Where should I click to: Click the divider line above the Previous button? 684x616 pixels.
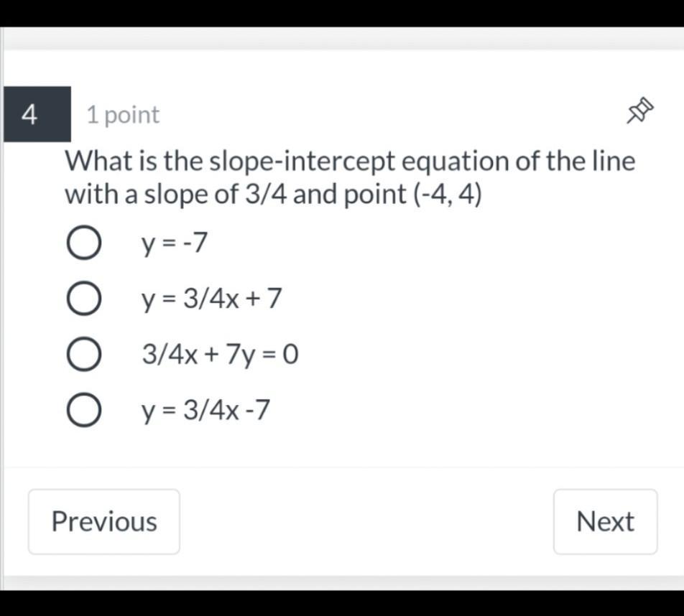tap(342, 467)
